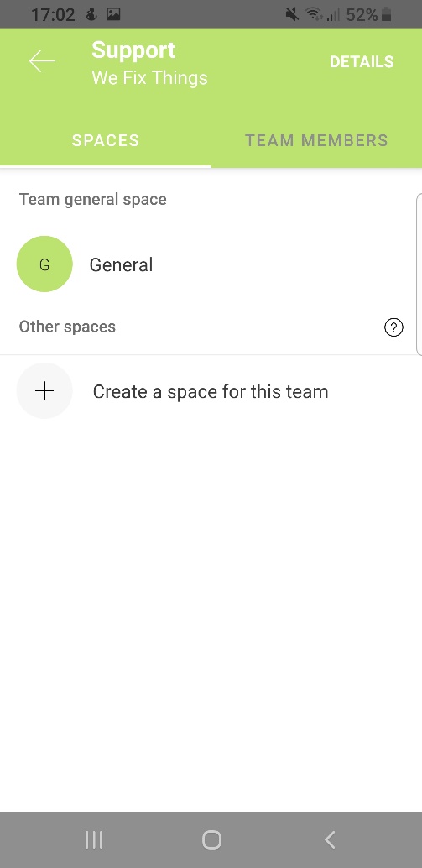Tap the image notification icon

113,14
